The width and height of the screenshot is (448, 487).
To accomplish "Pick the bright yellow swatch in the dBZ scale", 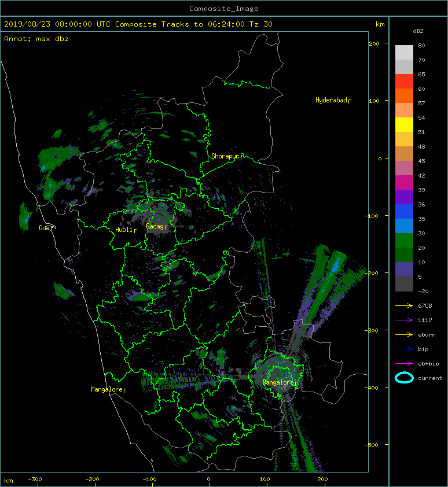I will (404, 124).
